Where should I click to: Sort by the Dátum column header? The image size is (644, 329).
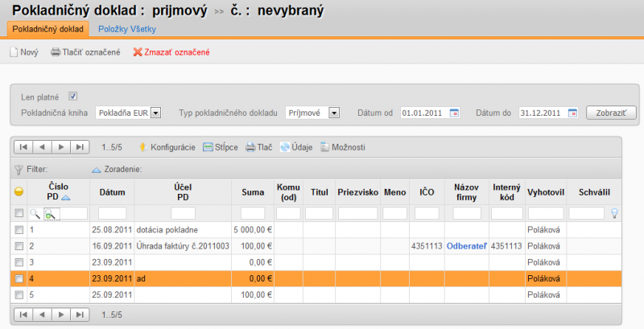(112, 192)
